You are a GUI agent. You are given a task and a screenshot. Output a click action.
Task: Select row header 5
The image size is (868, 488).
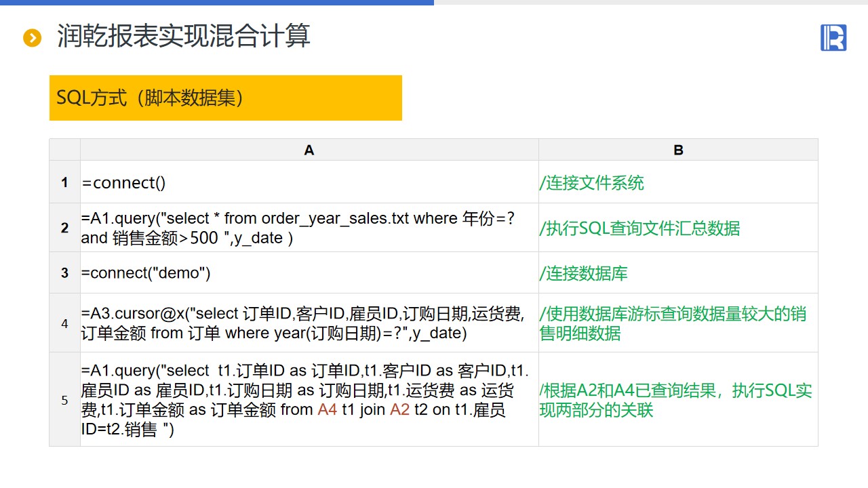click(65, 400)
